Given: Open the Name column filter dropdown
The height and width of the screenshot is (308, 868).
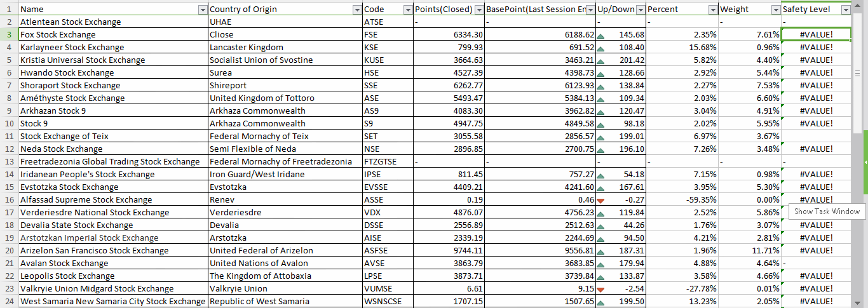Looking at the screenshot, I should [x=203, y=10].
